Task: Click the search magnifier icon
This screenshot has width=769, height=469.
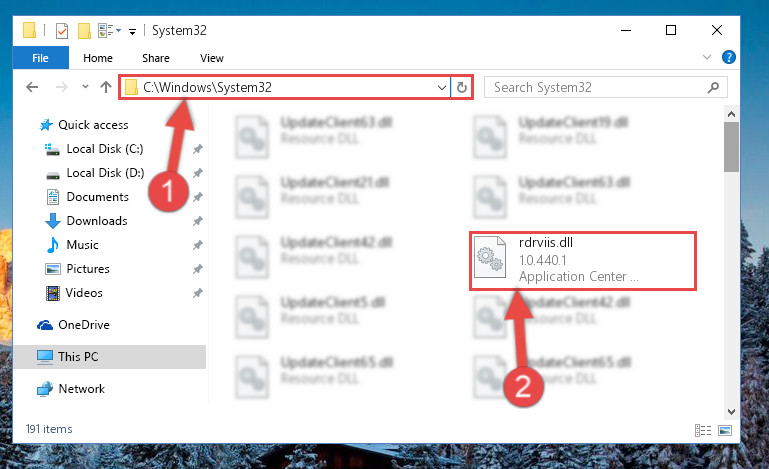Action: (x=713, y=88)
